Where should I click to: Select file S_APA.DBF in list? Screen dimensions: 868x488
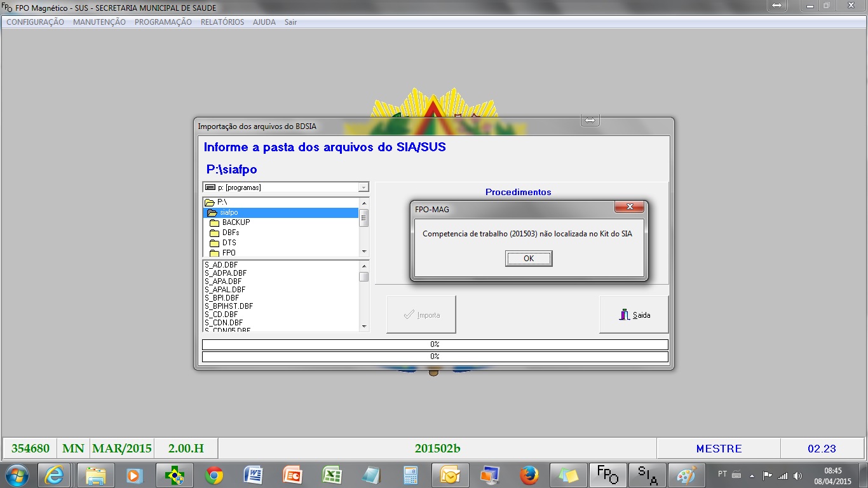point(223,281)
